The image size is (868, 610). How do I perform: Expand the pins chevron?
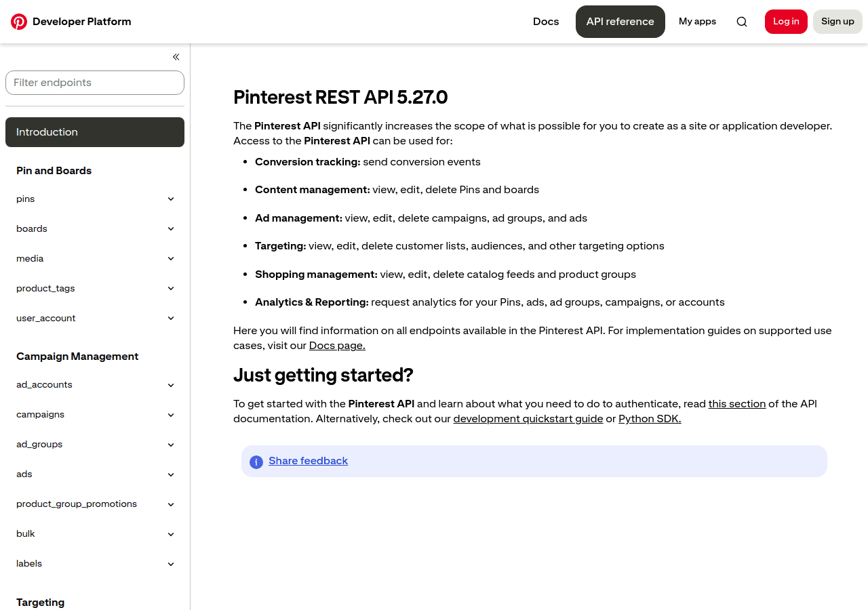pos(171,199)
